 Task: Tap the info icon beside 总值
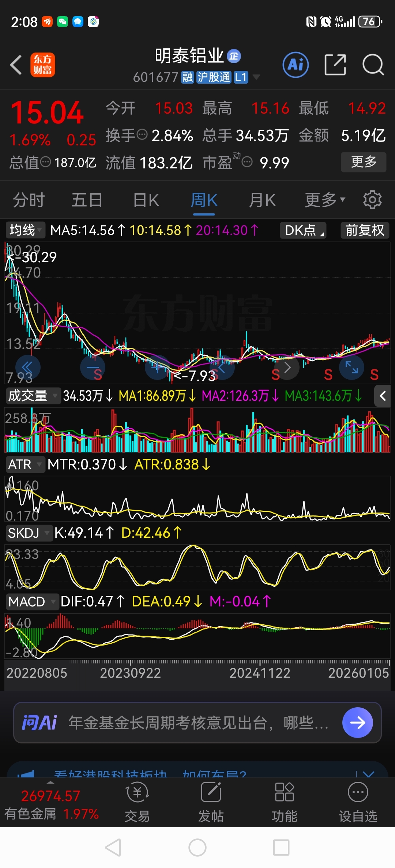(45, 162)
